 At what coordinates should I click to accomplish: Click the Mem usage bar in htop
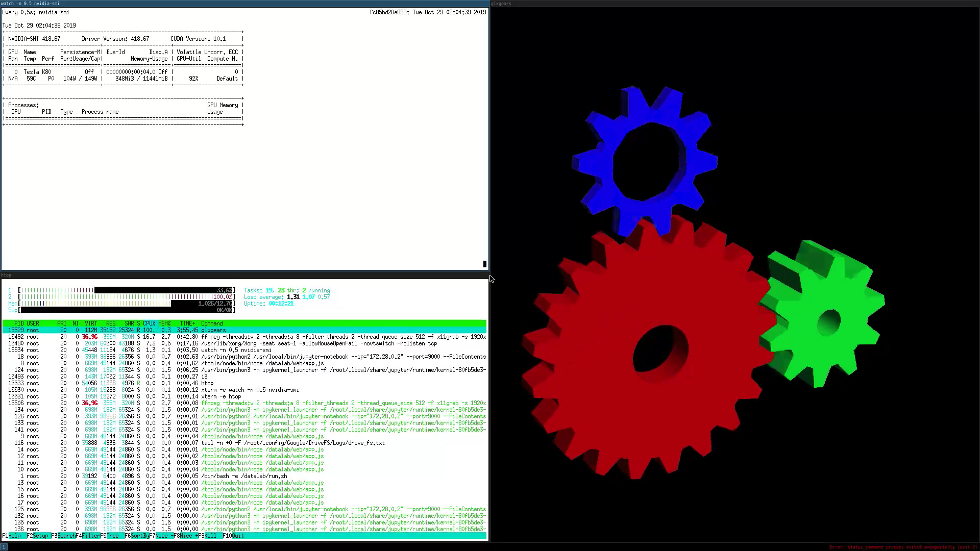126,304
